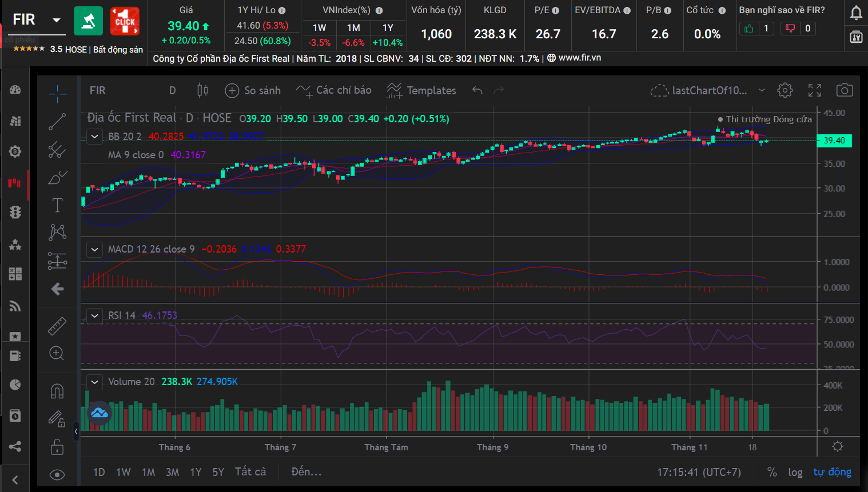Click the FIR symbol field in chart
The width and height of the screenshot is (868, 492).
pos(98,90)
